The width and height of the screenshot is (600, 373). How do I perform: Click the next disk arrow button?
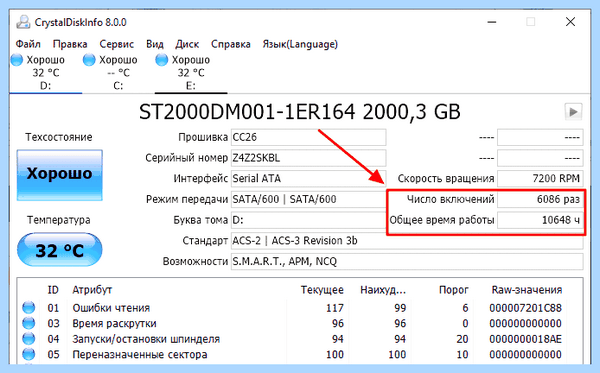(x=573, y=112)
